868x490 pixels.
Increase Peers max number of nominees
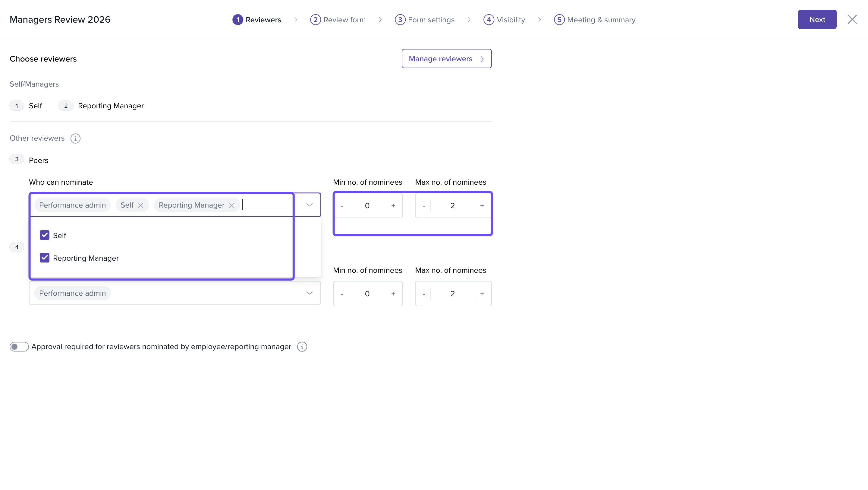482,206
